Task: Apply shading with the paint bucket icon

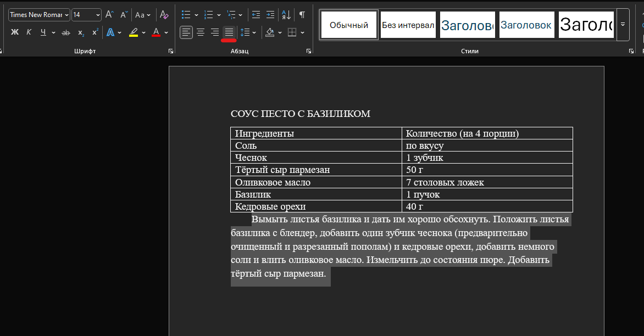Action: tap(270, 32)
